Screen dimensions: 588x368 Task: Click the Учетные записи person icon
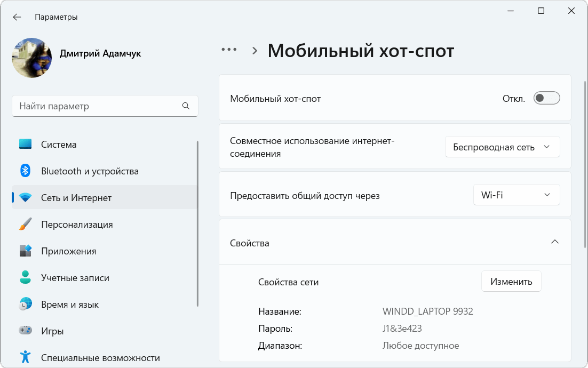(x=25, y=278)
